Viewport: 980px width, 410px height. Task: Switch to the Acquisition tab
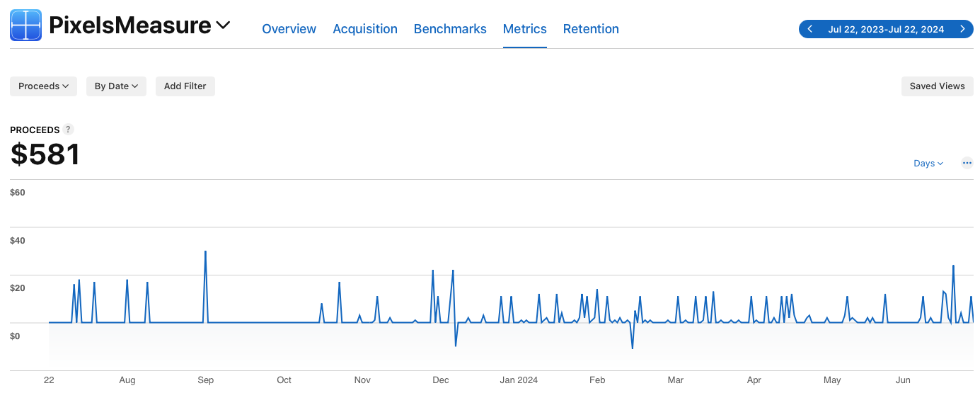(x=365, y=29)
